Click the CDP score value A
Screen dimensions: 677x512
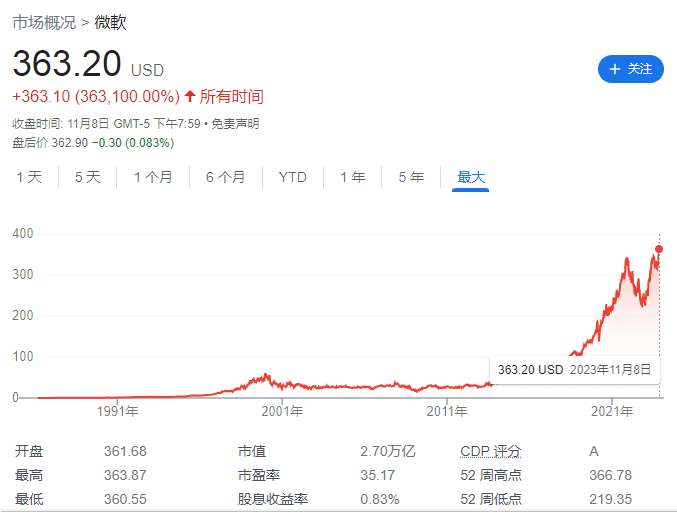pos(594,452)
